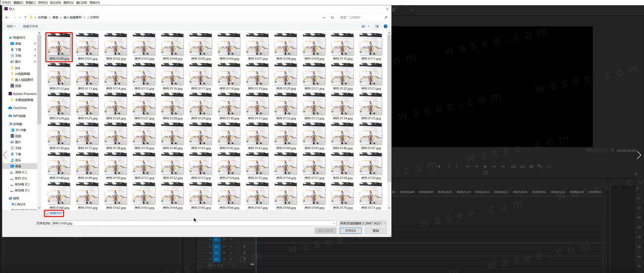The width and height of the screenshot is (644, 273).
Task: Click the Play button in Program Monitor
Action: click(485, 166)
